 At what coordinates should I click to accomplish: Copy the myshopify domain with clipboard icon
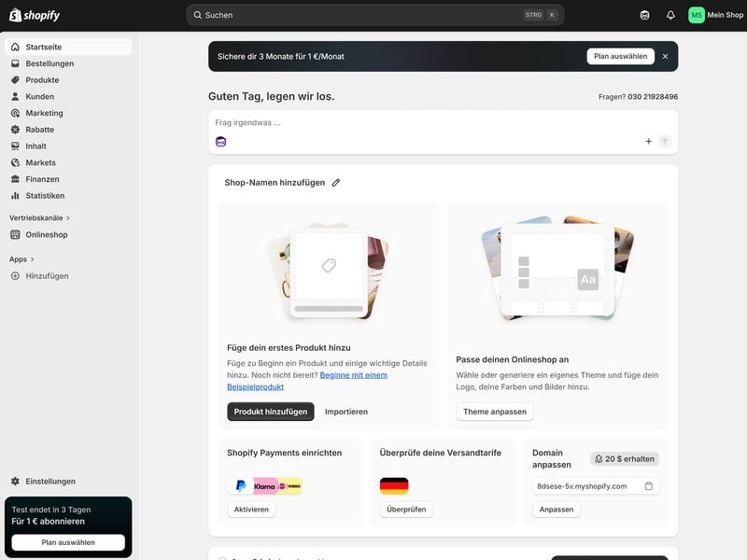click(x=648, y=486)
